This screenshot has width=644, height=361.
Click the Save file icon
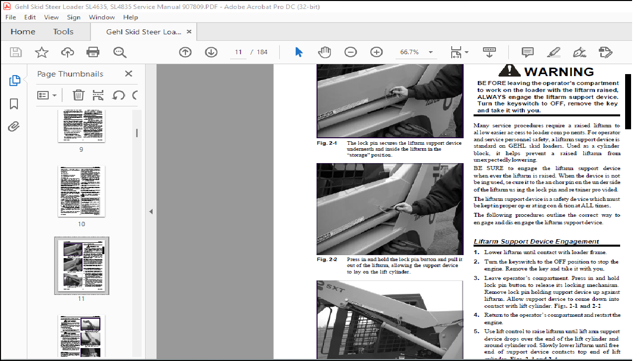pos(16,52)
